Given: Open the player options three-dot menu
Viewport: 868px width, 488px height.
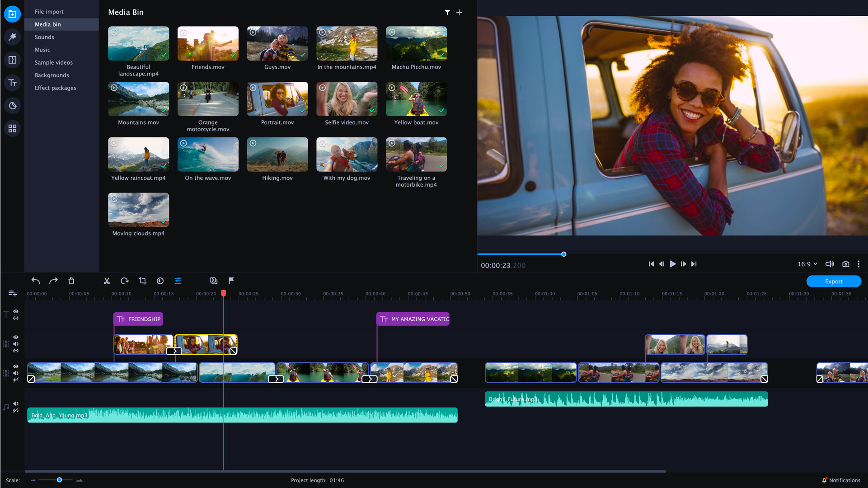Looking at the screenshot, I should pyautogui.click(x=859, y=264).
